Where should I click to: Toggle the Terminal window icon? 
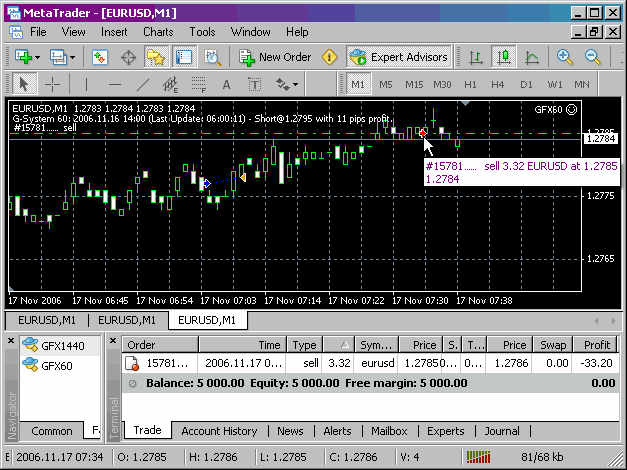point(184,57)
